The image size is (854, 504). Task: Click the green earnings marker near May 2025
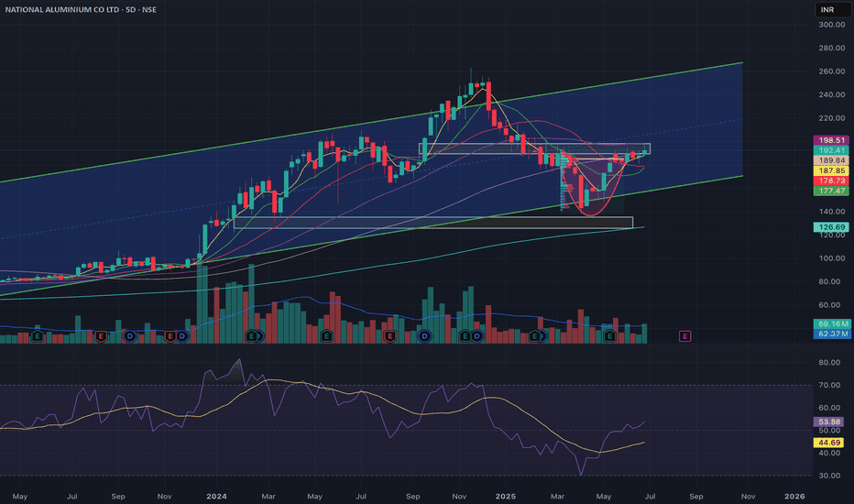click(609, 336)
